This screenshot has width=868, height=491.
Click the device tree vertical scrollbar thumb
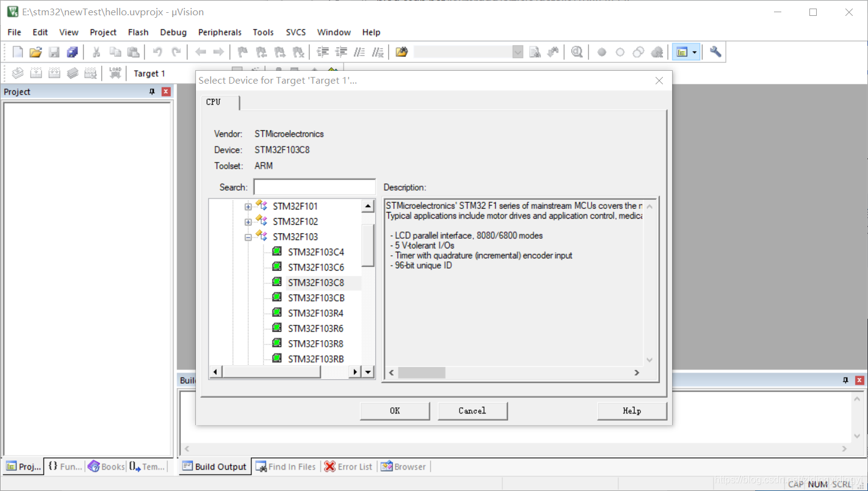(x=368, y=245)
